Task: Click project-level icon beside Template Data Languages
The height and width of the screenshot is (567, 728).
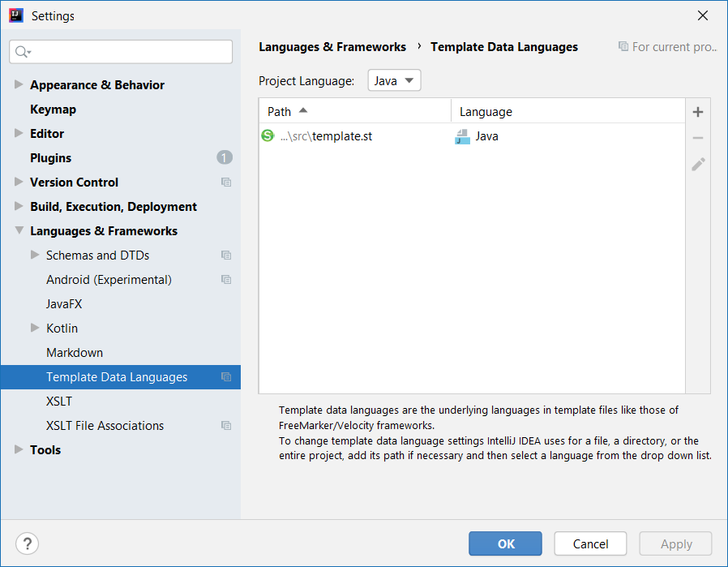Action: tap(226, 376)
